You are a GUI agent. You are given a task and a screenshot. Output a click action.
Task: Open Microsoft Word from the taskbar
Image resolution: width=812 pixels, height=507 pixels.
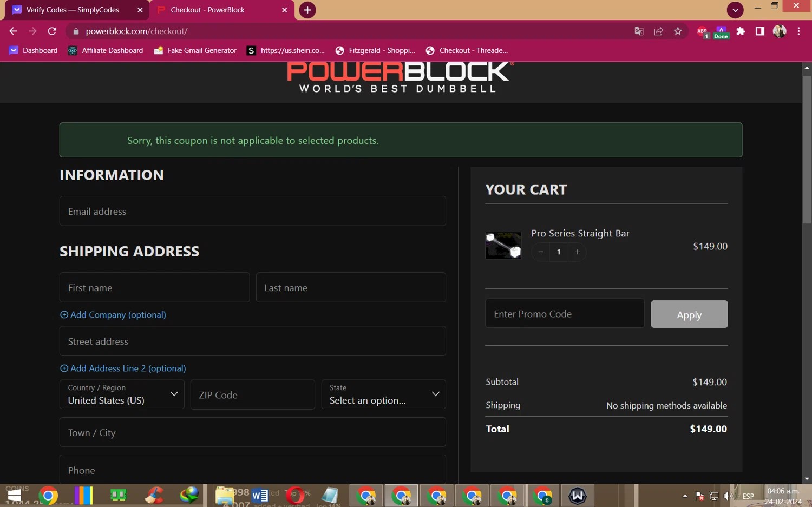pyautogui.click(x=259, y=495)
